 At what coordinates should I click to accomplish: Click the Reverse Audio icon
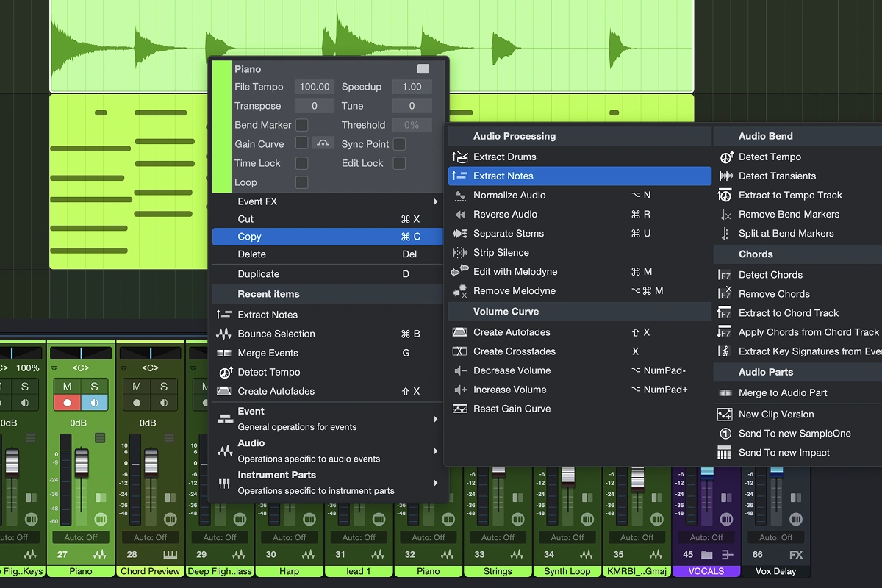tap(460, 215)
